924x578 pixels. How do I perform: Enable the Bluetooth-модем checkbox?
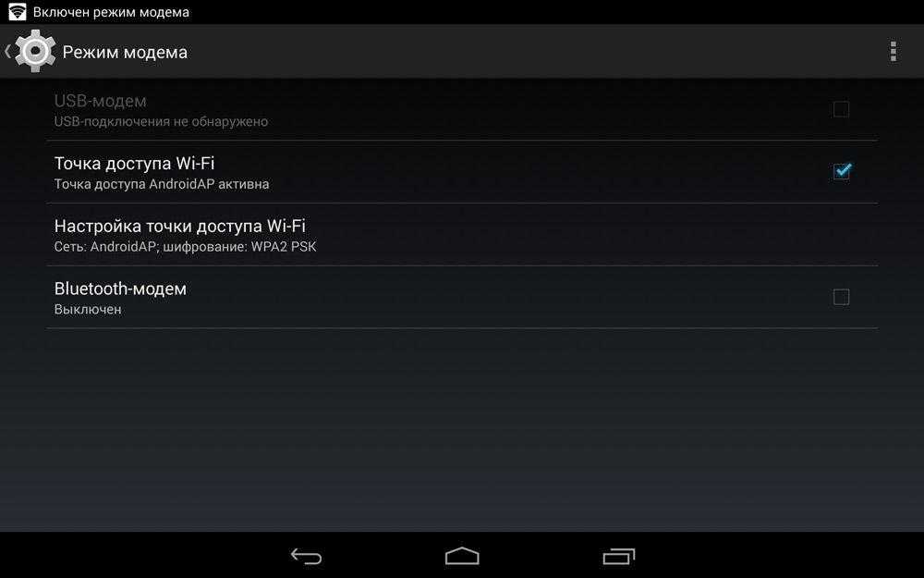pos(841,297)
